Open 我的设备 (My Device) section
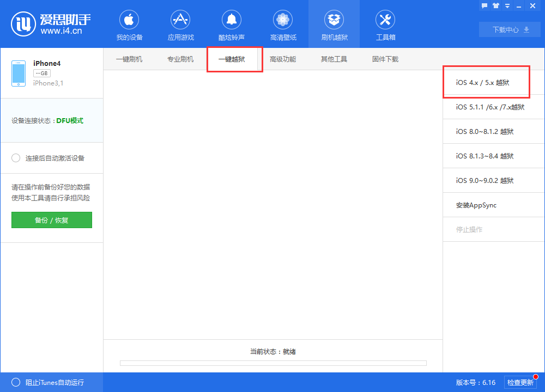 129,26
